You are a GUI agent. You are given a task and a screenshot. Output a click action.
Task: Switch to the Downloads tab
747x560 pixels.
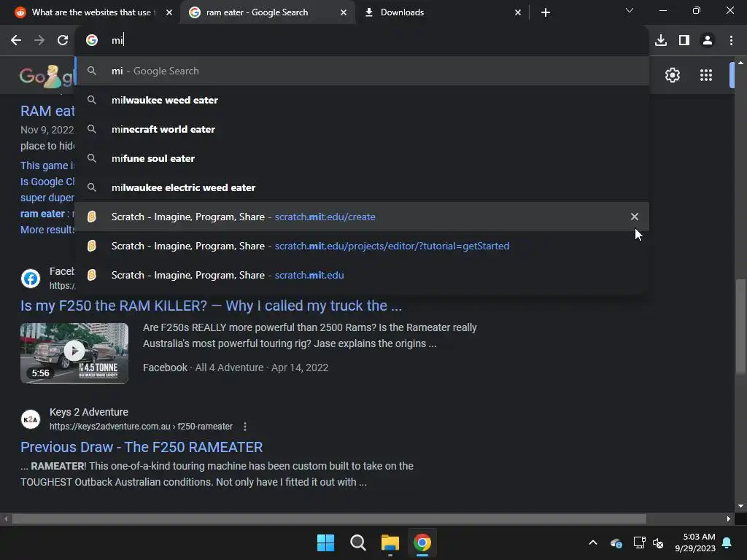pos(441,12)
